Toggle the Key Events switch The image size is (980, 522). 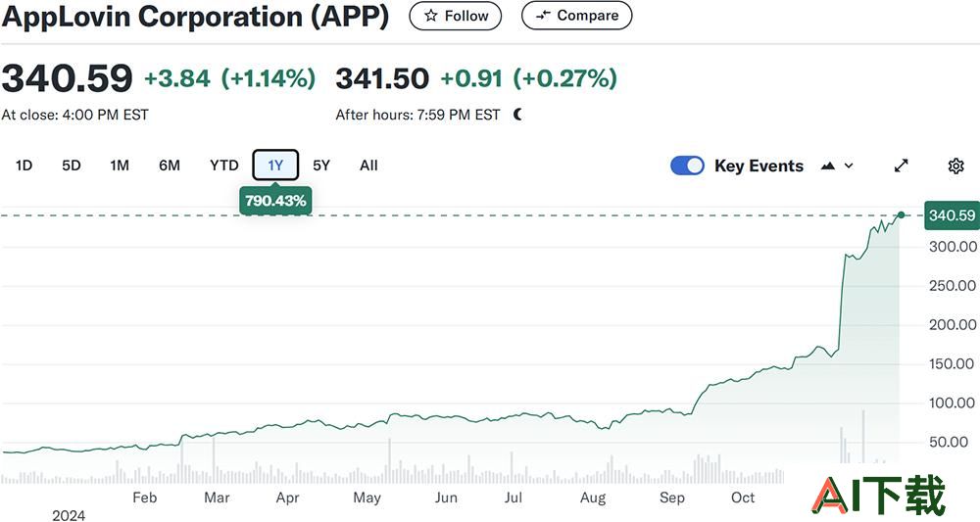tap(687, 166)
